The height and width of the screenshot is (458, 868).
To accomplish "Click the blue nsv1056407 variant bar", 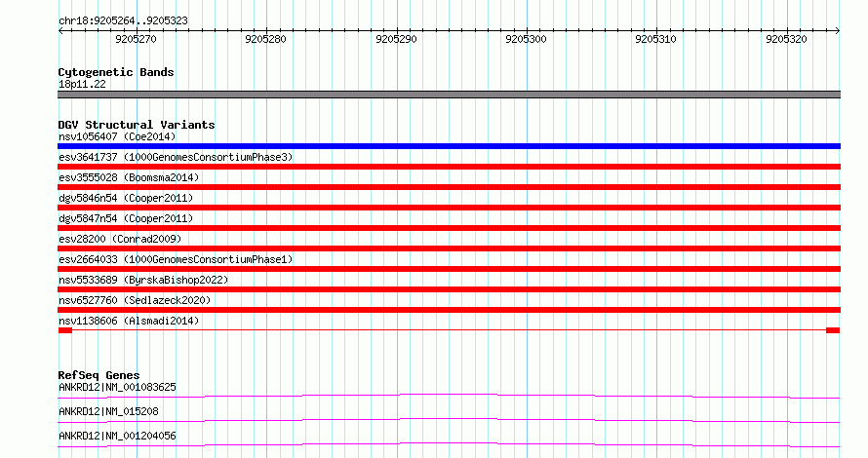I will 449,146.
